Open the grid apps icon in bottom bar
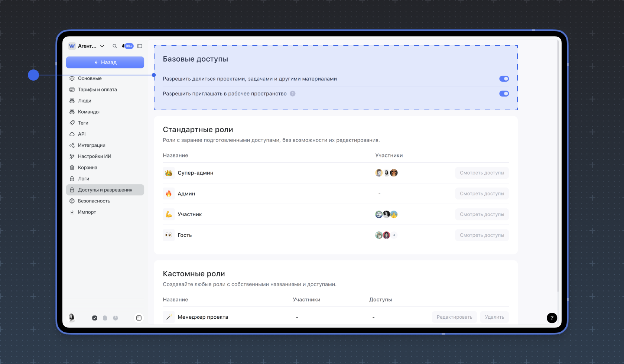 tap(139, 318)
